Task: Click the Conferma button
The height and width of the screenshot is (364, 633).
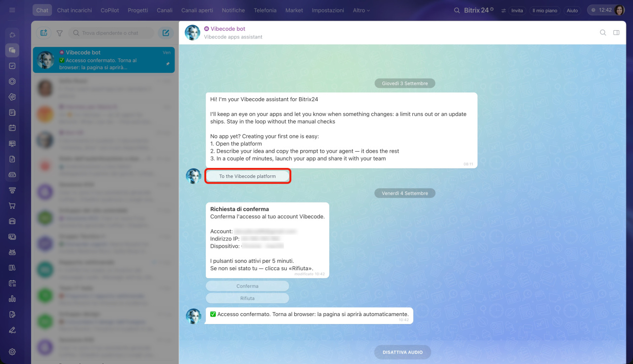Action: pyautogui.click(x=247, y=286)
